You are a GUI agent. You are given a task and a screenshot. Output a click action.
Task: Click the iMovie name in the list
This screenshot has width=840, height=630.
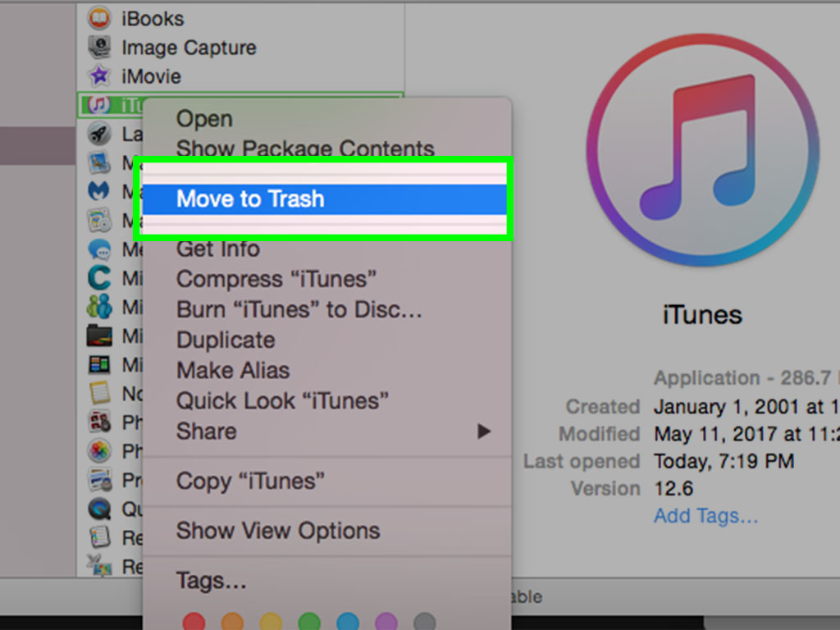(x=151, y=76)
